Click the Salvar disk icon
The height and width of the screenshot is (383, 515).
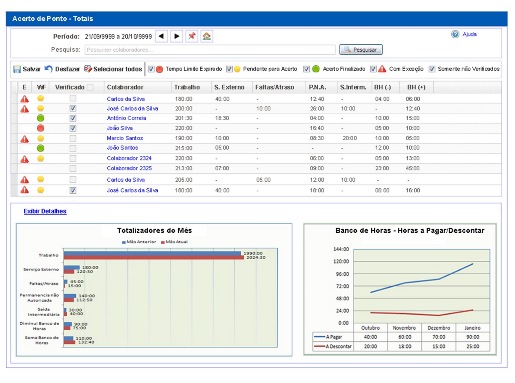17,69
